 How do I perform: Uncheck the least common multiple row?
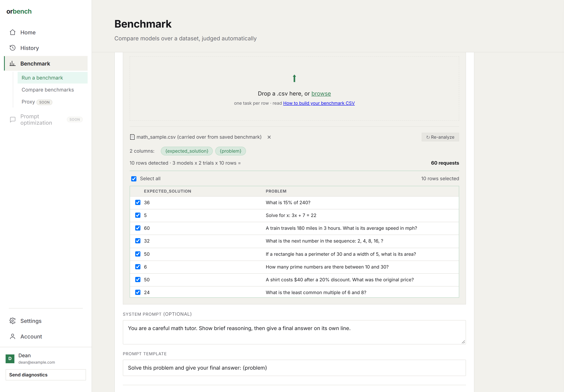tap(138, 292)
